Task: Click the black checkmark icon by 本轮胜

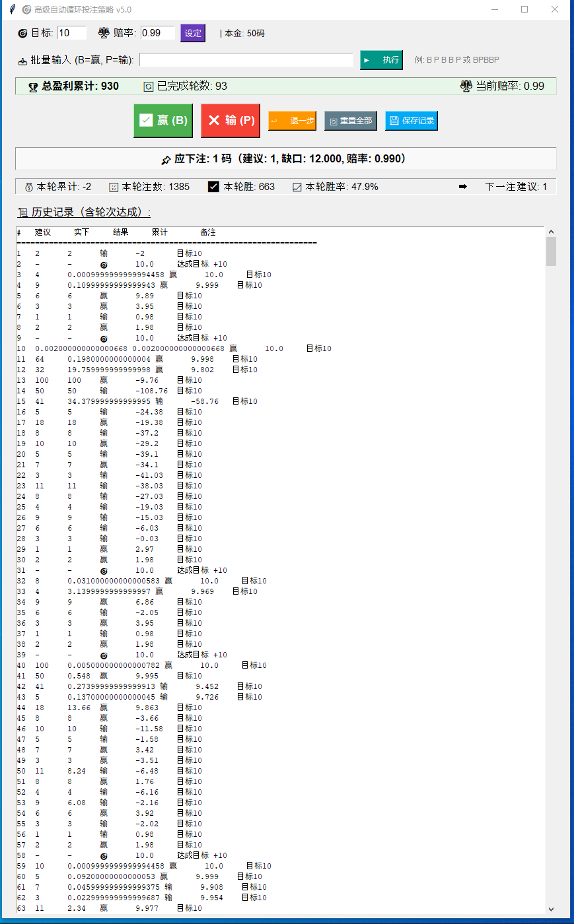Action: click(213, 187)
